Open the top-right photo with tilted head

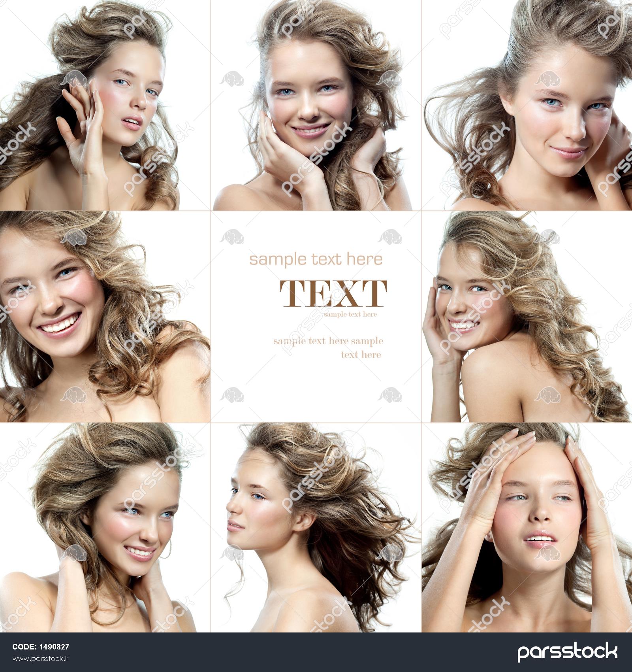(527, 105)
